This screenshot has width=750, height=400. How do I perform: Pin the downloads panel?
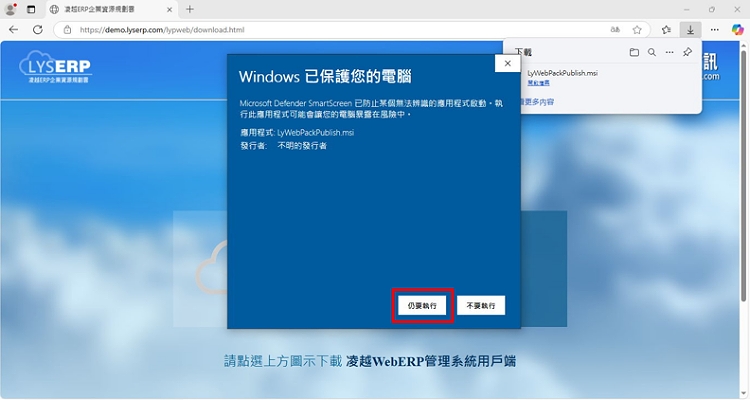[687, 52]
